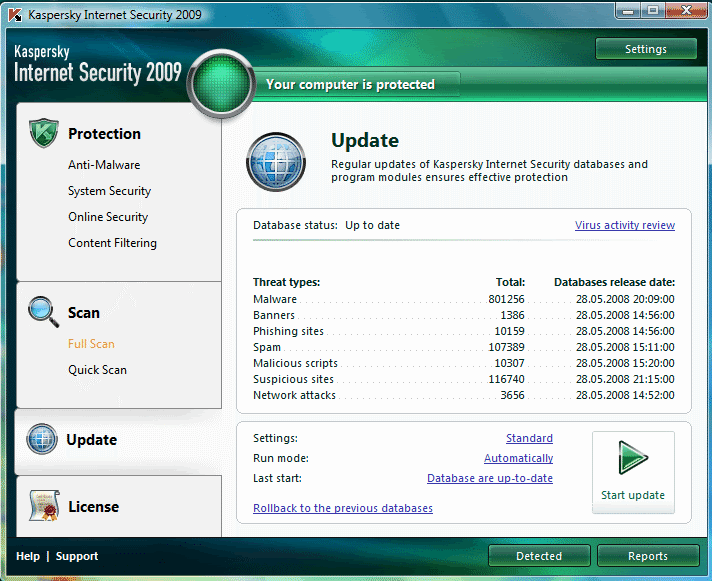The width and height of the screenshot is (712, 581).
Task: Click the Banners threat type row
Action: 464,315
